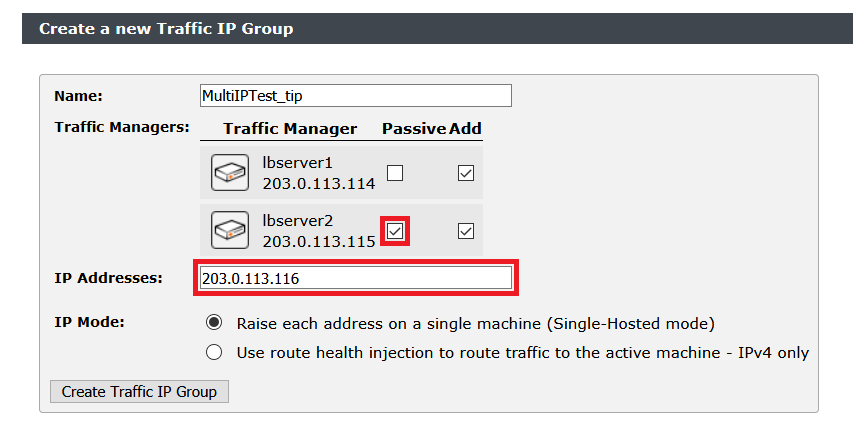This screenshot has width=853, height=438.
Task: Toggle the Add checkbox for lbserver2
Action: (x=465, y=231)
